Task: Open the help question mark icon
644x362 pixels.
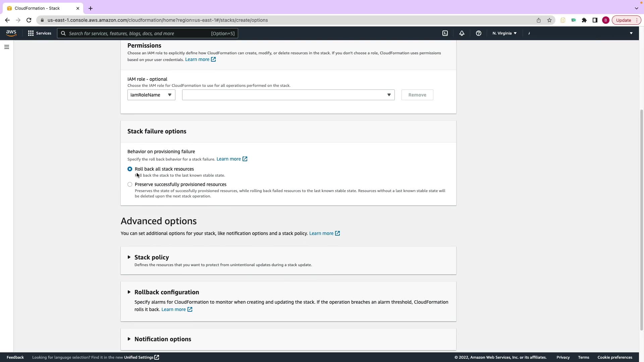Action: click(x=479, y=33)
